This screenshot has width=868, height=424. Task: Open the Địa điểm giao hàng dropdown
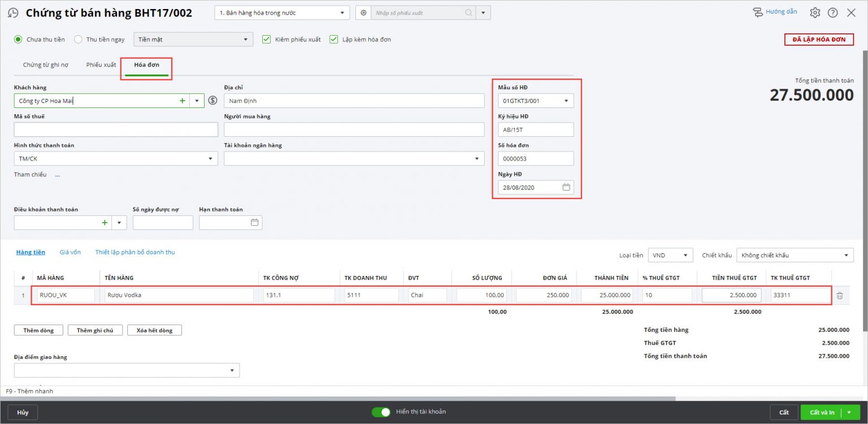[127, 370]
